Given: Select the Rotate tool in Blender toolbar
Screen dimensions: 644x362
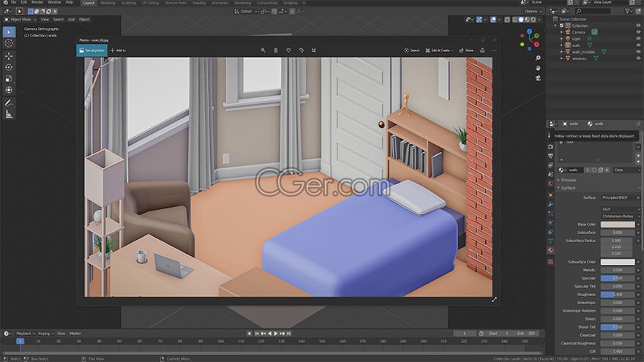Looking at the screenshot, I should click(x=9, y=67).
